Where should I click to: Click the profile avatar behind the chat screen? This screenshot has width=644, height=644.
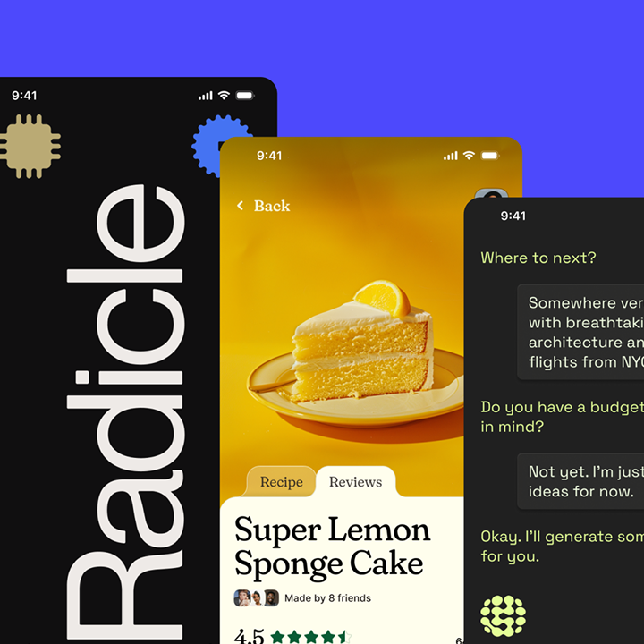tap(491, 194)
